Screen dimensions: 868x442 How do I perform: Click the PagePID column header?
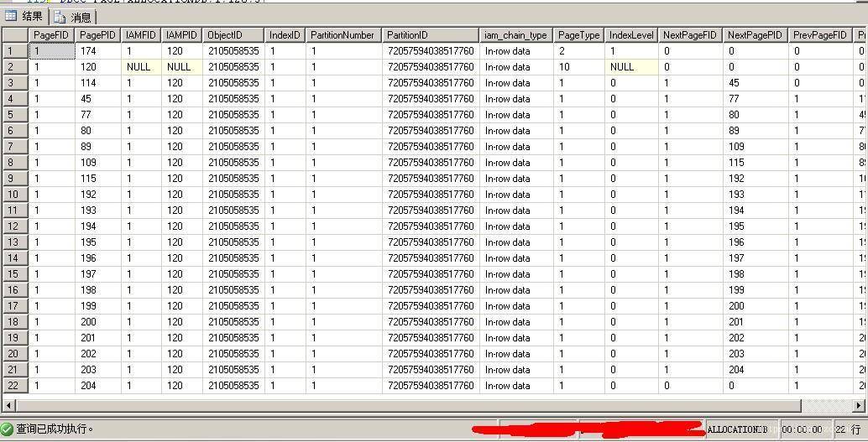pos(98,35)
